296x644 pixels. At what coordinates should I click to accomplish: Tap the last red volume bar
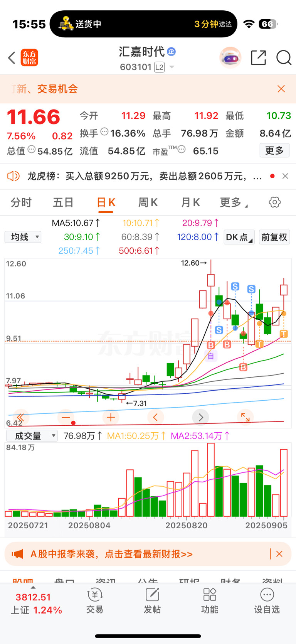[284, 483]
